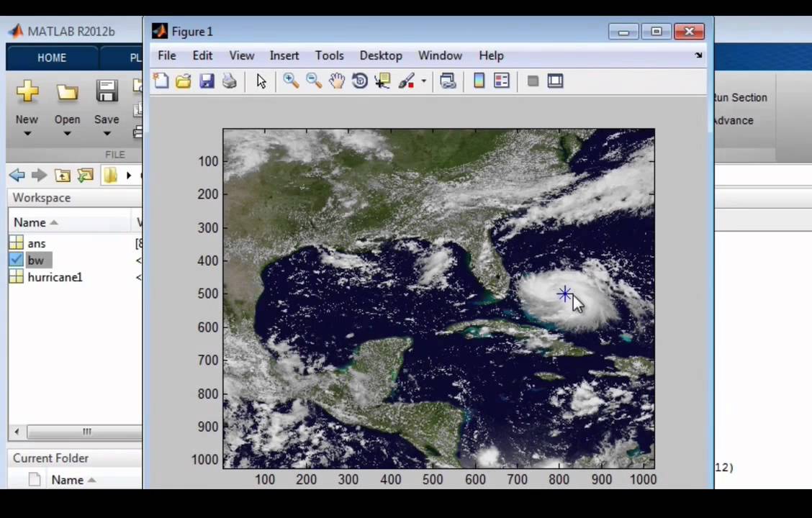This screenshot has width=812, height=518.
Task: Insert Legend icon in Figure toolbar
Action: point(502,81)
